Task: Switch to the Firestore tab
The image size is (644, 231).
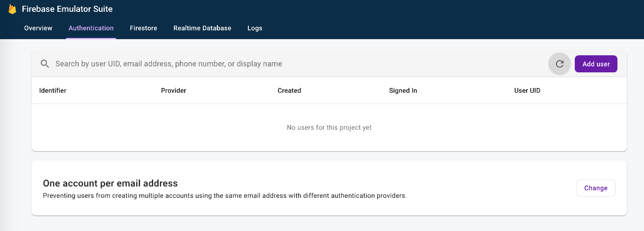Action: (143, 28)
